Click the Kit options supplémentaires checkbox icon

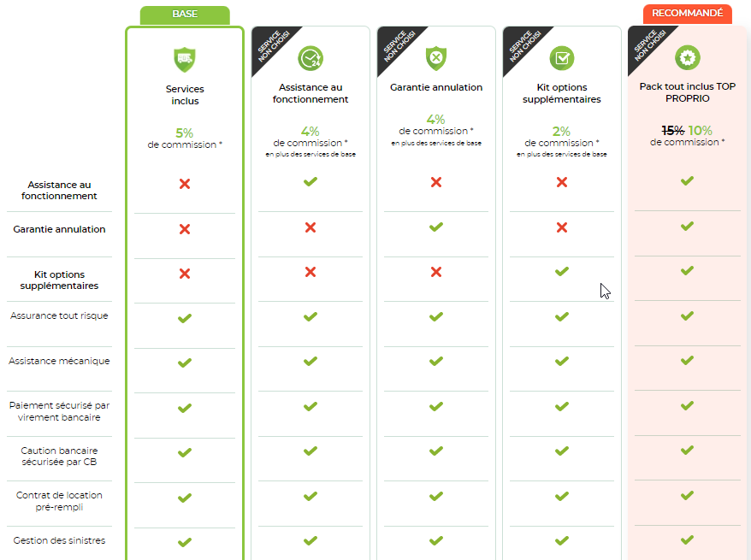click(x=562, y=58)
